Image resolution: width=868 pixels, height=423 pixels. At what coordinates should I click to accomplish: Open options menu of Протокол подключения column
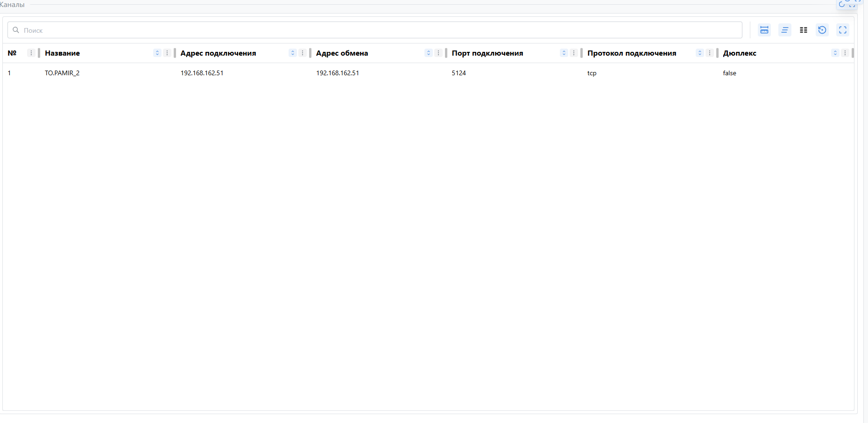[x=710, y=53]
